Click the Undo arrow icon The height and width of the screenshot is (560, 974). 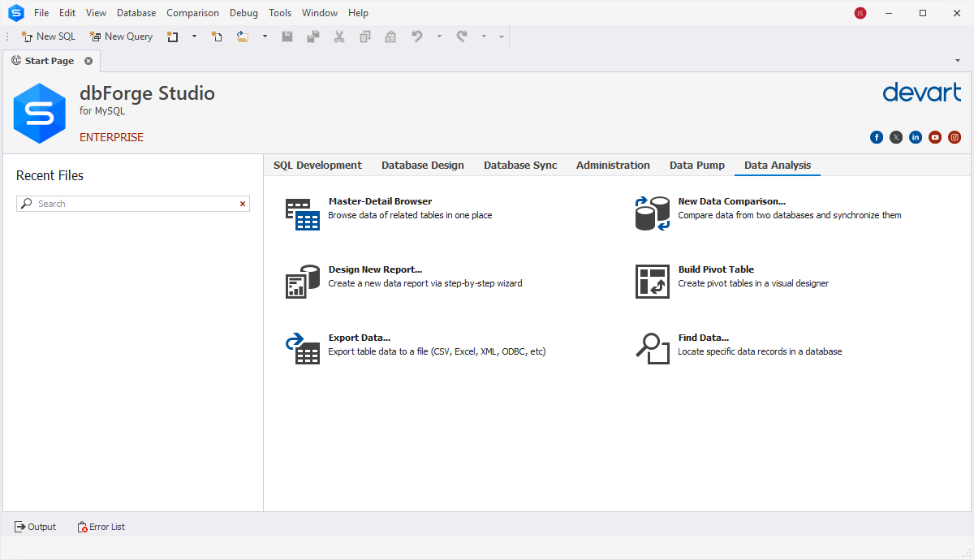[417, 37]
